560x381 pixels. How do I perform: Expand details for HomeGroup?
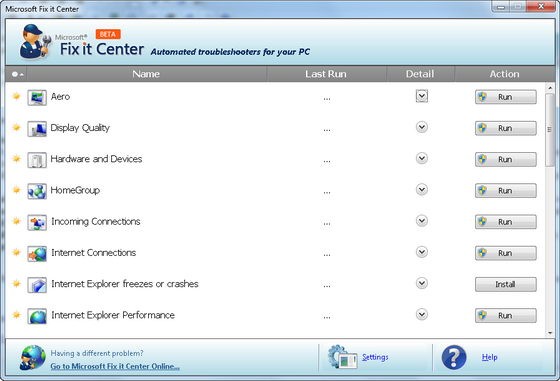[x=422, y=190]
